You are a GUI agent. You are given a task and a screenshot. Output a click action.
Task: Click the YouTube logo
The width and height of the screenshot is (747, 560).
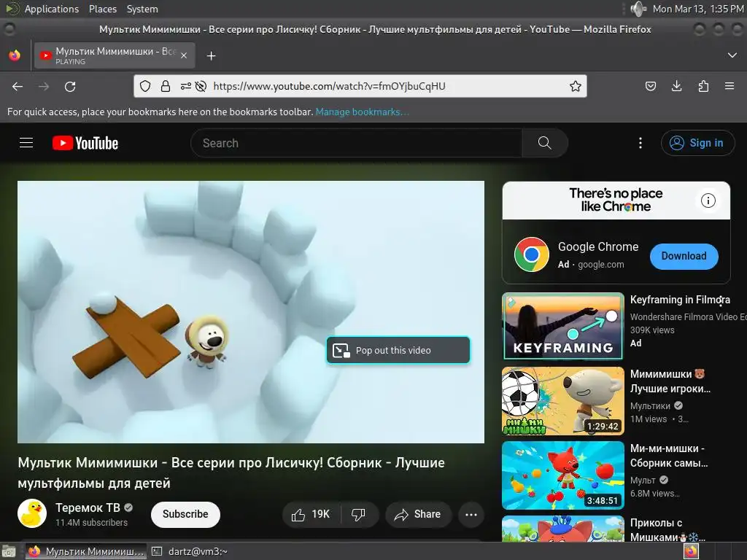click(85, 143)
